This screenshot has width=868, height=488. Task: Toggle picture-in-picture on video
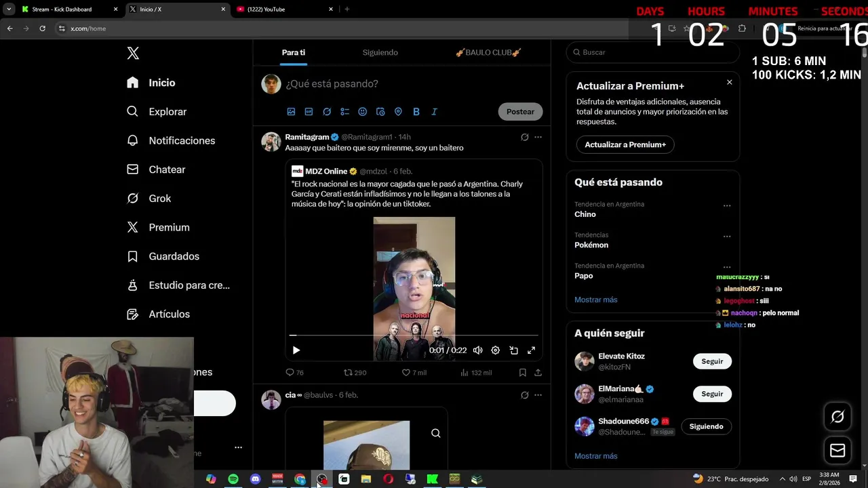[513, 350]
